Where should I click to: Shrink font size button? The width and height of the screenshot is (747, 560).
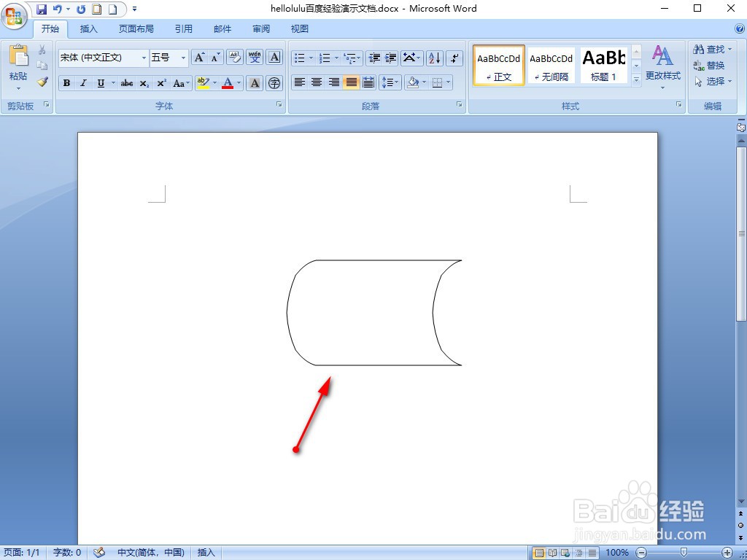pos(215,58)
